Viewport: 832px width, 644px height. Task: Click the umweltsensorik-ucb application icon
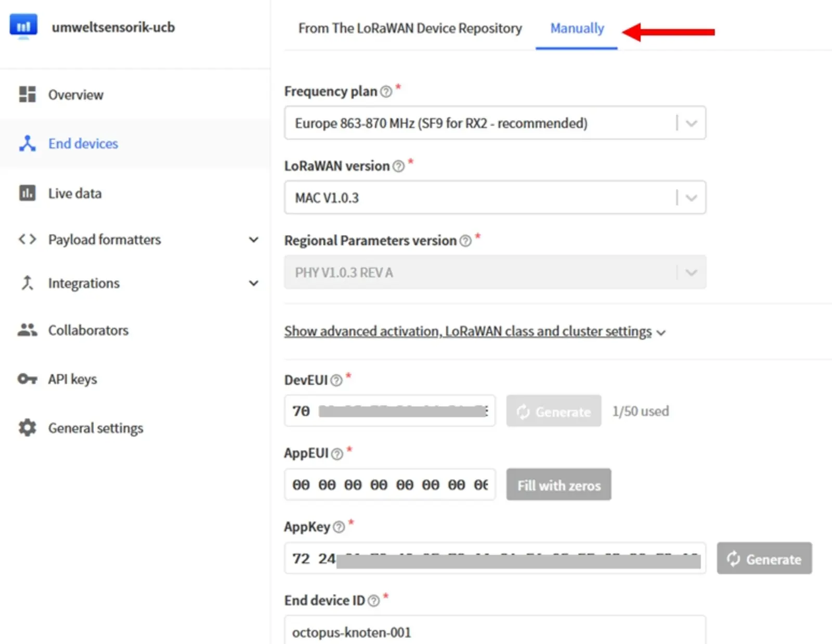pyautogui.click(x=23, y=26)
